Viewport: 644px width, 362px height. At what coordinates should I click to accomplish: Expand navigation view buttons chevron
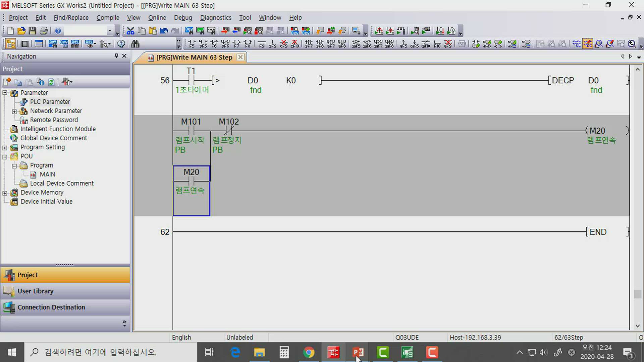(124, 324)
